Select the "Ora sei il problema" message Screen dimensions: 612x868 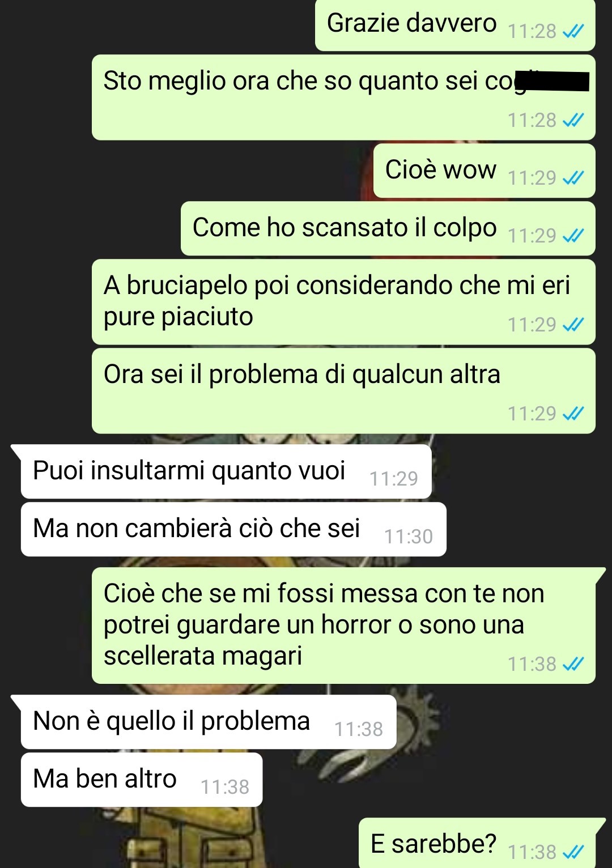(343, 391)
